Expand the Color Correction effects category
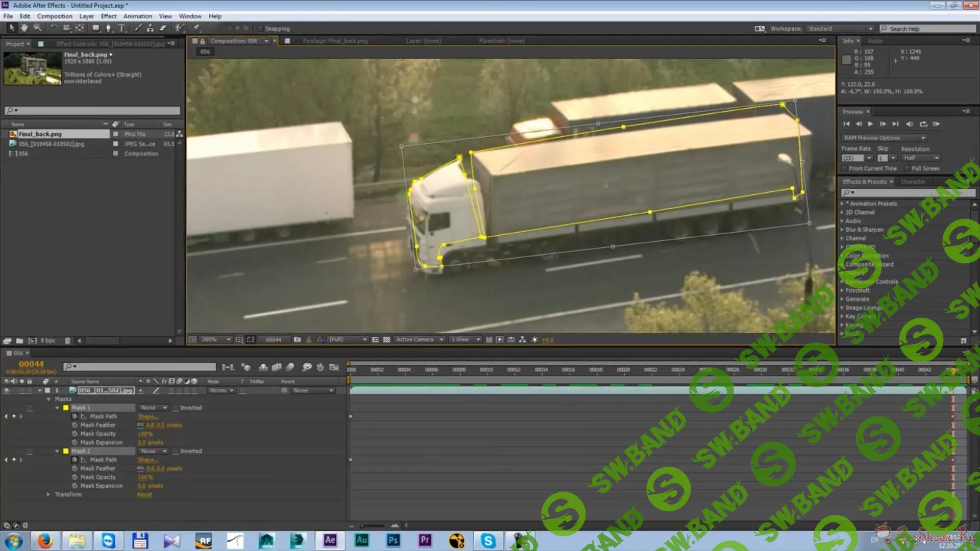This screenshot has height=551, width=980. point(843,255)
